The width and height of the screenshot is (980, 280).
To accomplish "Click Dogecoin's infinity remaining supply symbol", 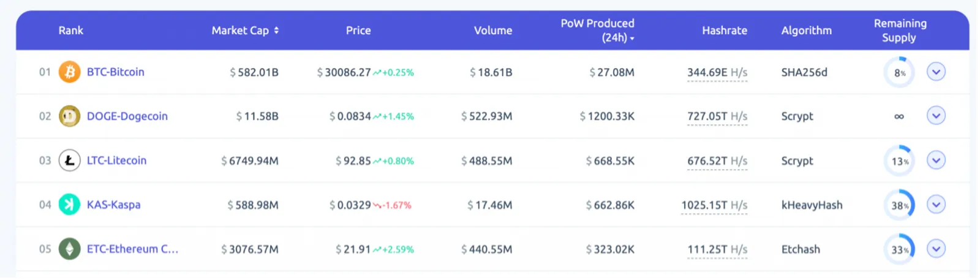I will click(x=899, y=116).
